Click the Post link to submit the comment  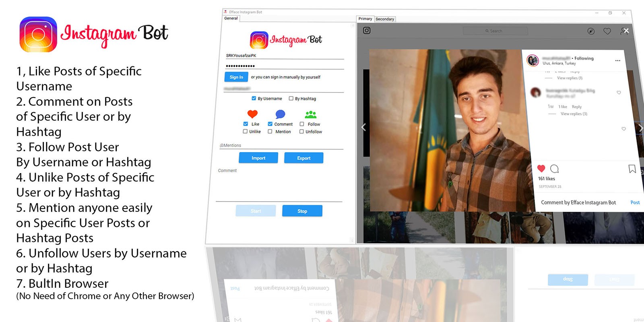click(635, 202)
